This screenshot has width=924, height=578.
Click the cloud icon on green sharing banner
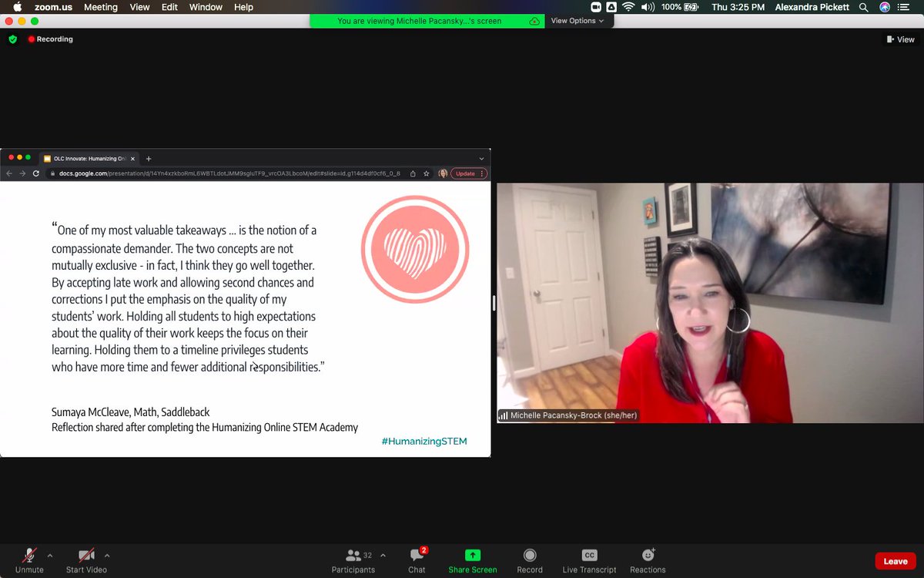point(534,21)
